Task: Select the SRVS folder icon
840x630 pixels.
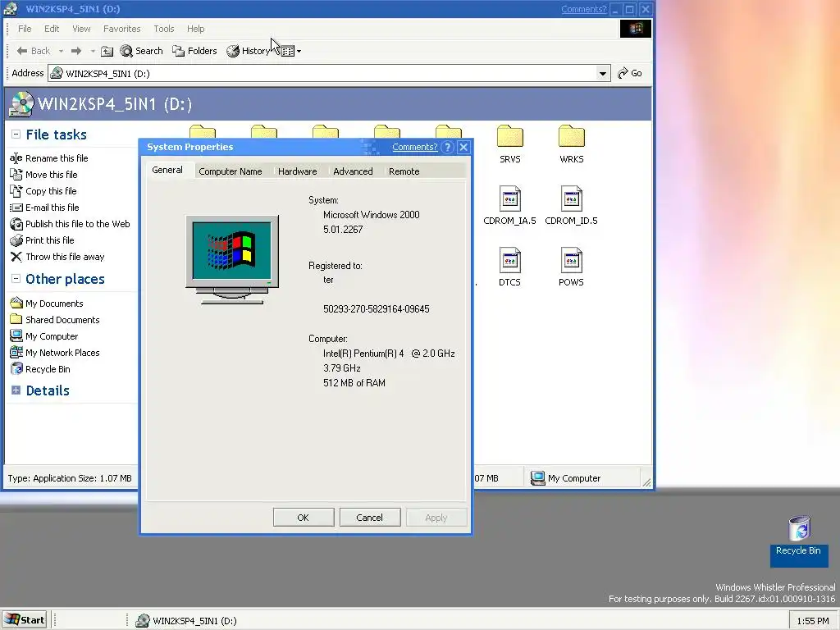Action: coord(509,137)
